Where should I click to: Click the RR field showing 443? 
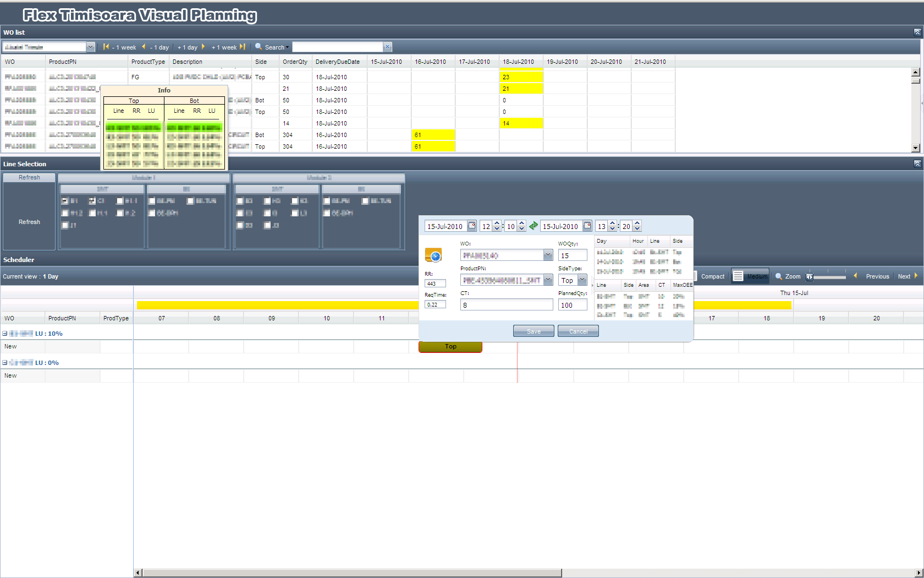pos(435,283)
